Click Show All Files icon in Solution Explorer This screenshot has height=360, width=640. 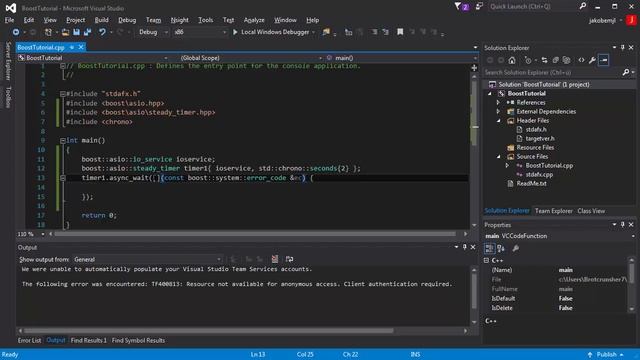566,60
